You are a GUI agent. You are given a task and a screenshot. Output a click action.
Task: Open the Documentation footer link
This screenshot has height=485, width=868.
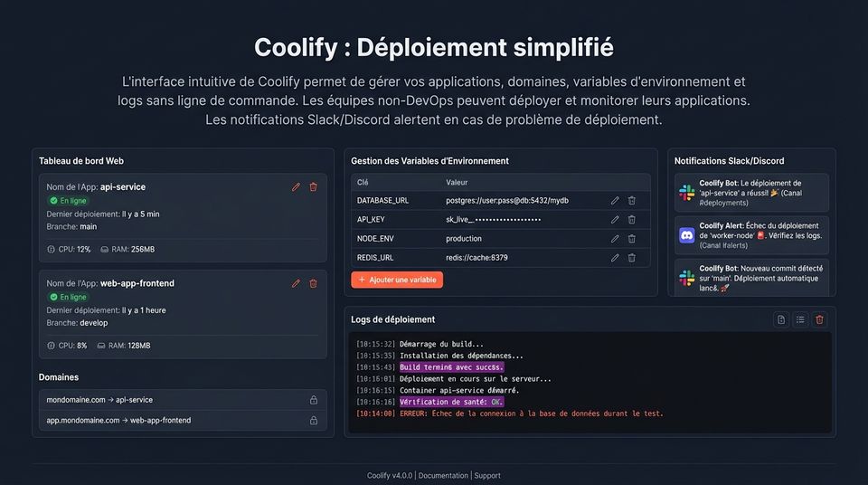point(443,476)
